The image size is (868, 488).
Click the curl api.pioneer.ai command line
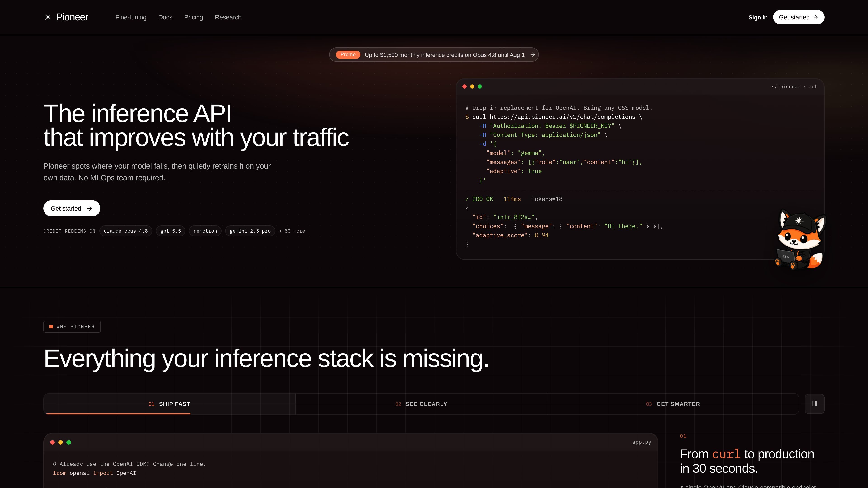(x=554, y=117)
